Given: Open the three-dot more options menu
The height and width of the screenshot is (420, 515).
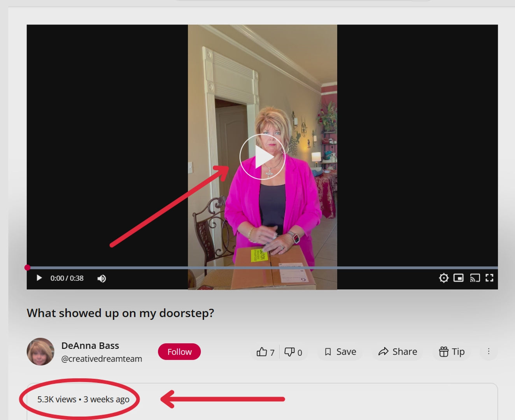Looking at the screenshot, I should pos(489,352).
